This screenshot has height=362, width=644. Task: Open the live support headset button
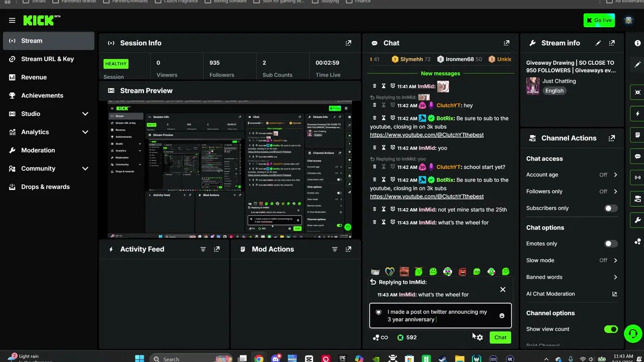click(x=633, y=333)
